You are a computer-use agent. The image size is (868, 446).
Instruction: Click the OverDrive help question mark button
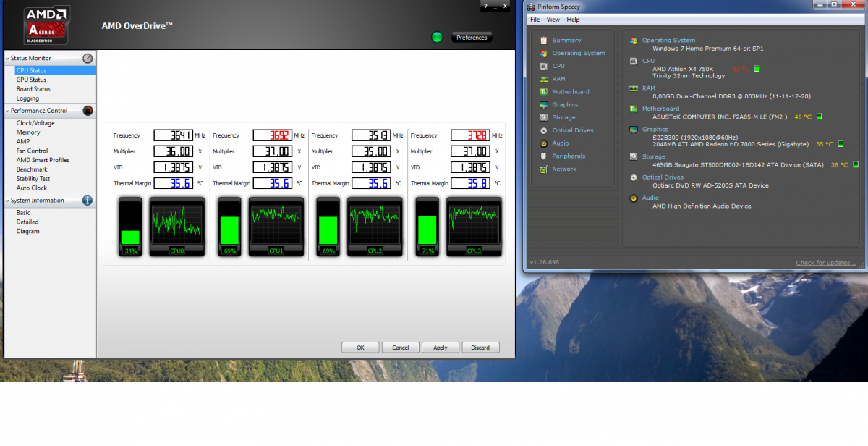[486, 7]
